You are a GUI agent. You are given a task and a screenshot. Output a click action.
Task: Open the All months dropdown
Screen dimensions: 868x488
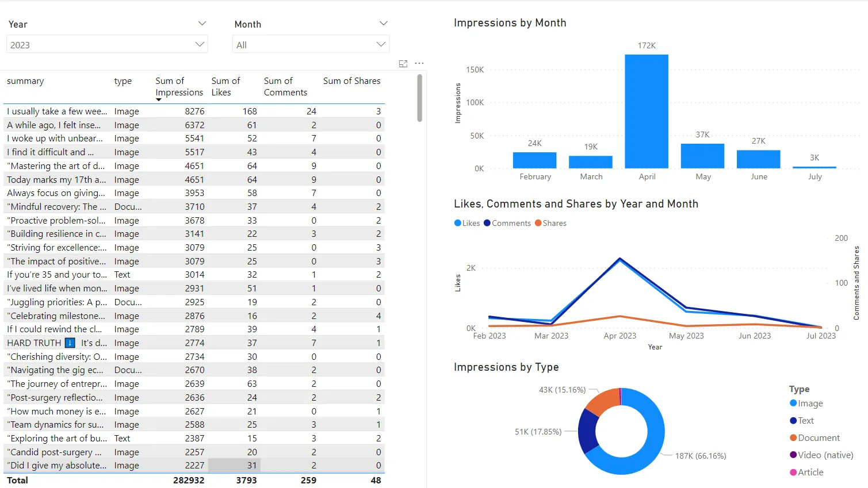click(311, 44)
